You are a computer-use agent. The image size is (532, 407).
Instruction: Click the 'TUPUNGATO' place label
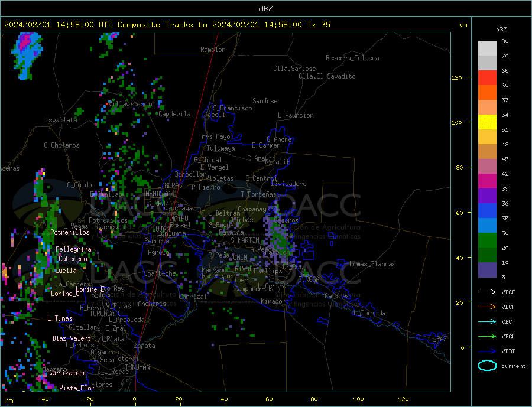(105, 314)
